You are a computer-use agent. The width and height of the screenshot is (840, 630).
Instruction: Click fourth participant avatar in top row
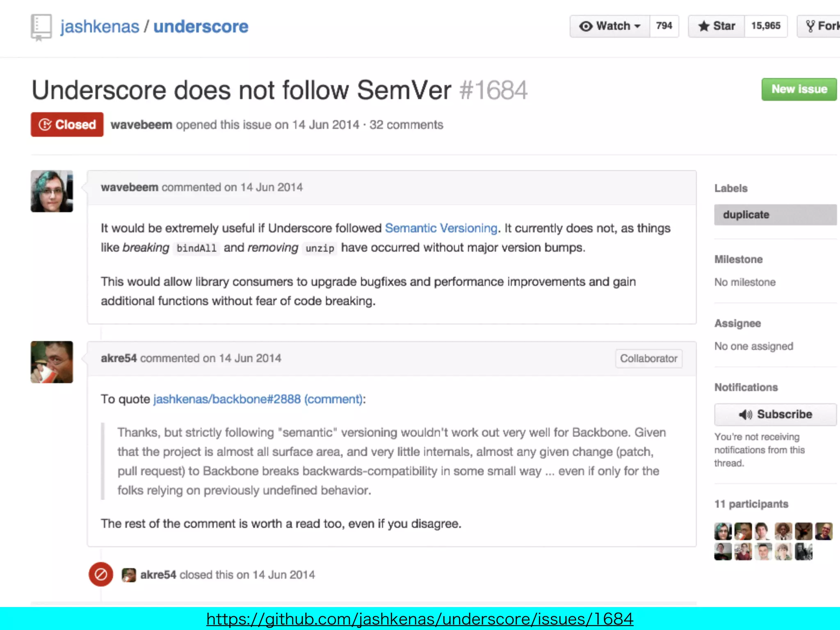pos(783,531)
